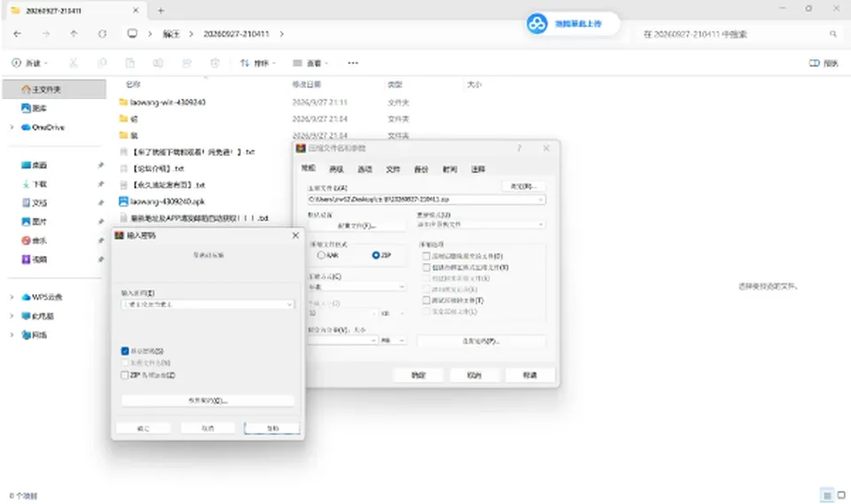The image size is (851, 504).
Task: Click the Paste icon in Explorer toolbar
Action: 129,63
